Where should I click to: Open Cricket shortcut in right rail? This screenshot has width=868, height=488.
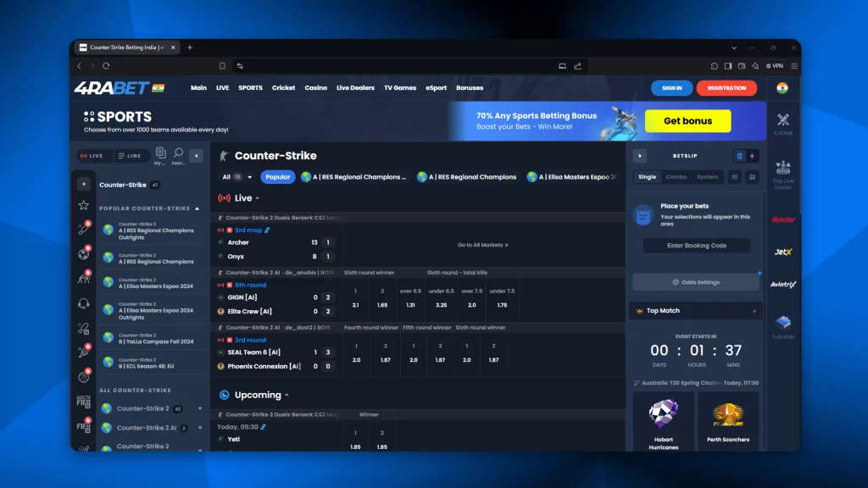coord(782,124)
